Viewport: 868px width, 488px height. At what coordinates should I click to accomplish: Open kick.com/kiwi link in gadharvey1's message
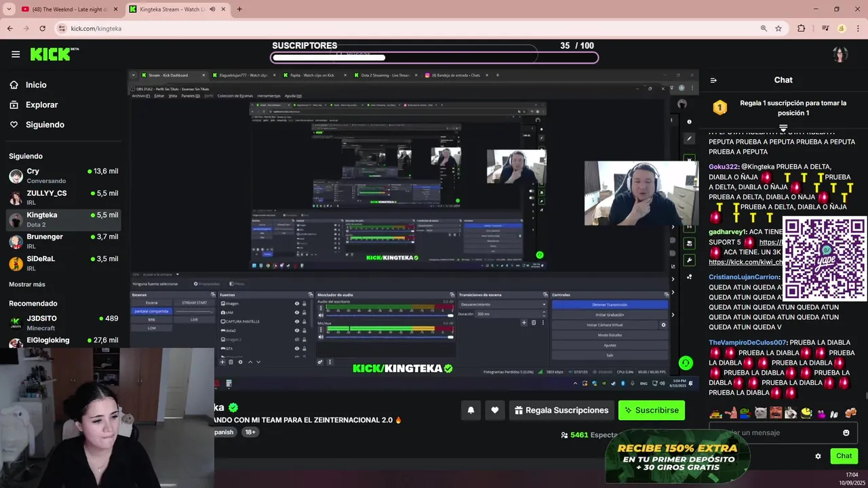[745, 262]
